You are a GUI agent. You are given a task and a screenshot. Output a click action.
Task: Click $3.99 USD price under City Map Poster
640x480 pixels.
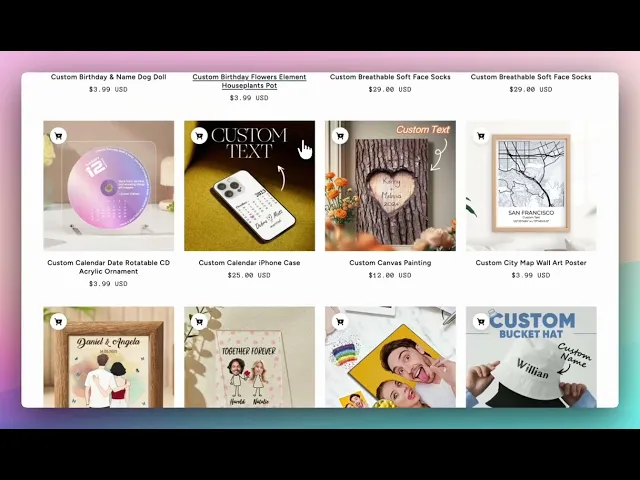click(531, 276)
